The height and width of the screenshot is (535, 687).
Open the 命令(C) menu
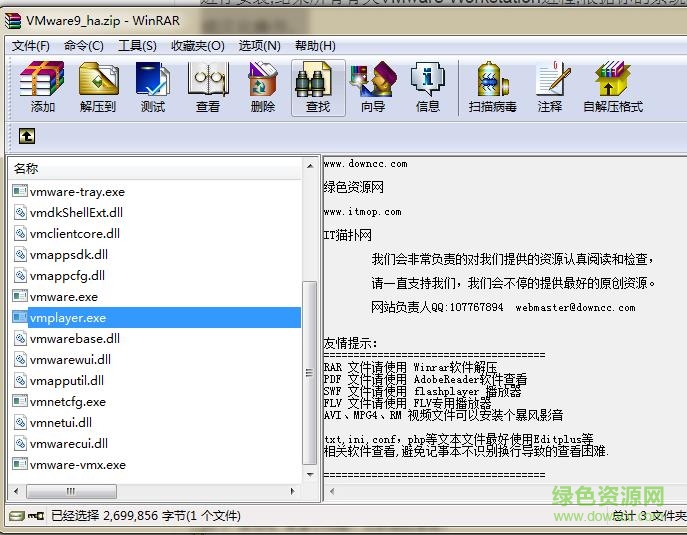pyautogui.click(x=83, y=46)
